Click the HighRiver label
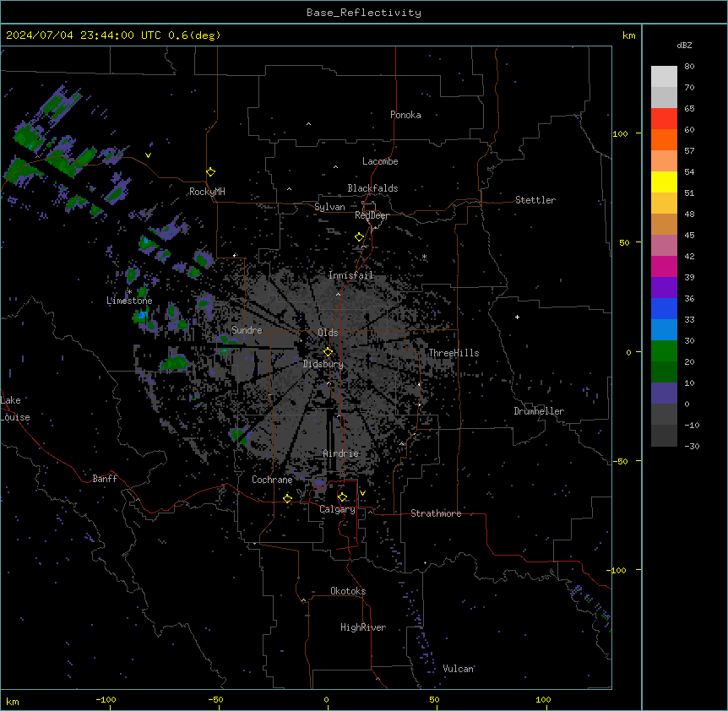The width and height of the screenshot is (728, 711). (363, 627)
